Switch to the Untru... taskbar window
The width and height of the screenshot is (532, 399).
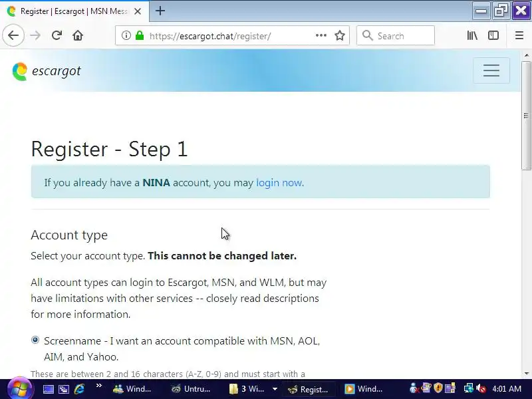tap(191, 389)
